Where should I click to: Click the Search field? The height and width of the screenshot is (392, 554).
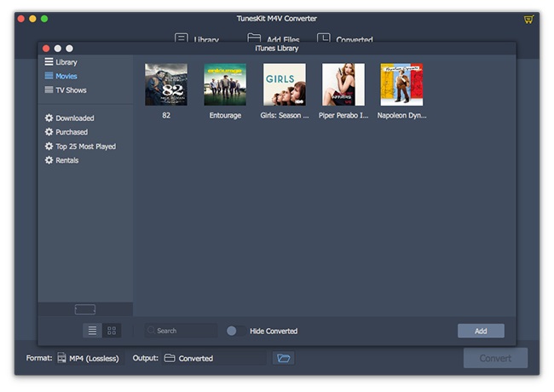181,331
